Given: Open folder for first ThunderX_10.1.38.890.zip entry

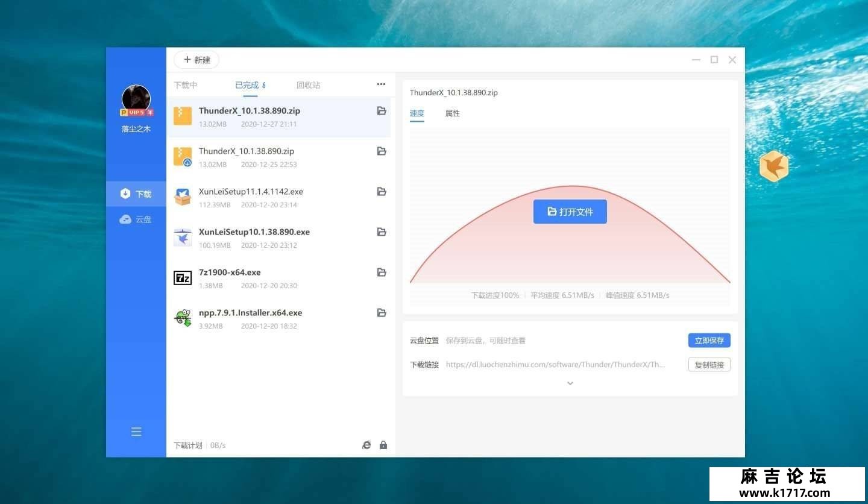Looking at the screenshot, I should [x=382, y=111].
